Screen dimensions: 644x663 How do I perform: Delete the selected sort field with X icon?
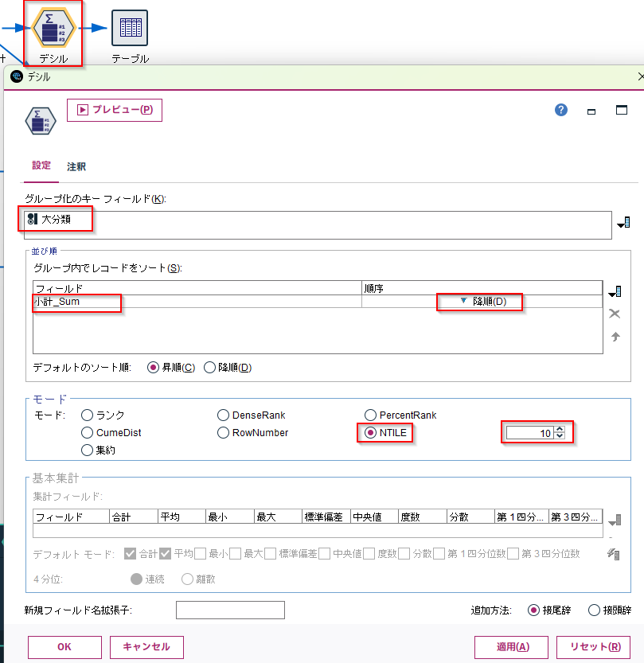(615, 314)
